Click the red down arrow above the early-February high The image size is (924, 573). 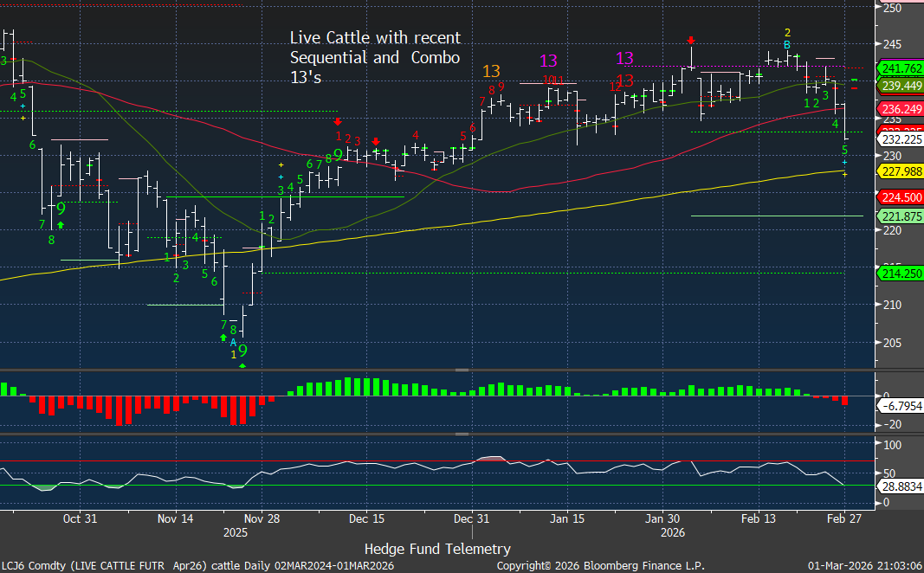click(690, 41)
